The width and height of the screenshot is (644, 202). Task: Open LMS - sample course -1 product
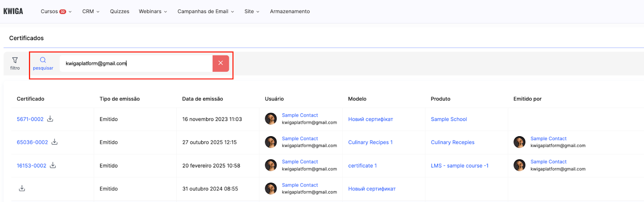460,165
